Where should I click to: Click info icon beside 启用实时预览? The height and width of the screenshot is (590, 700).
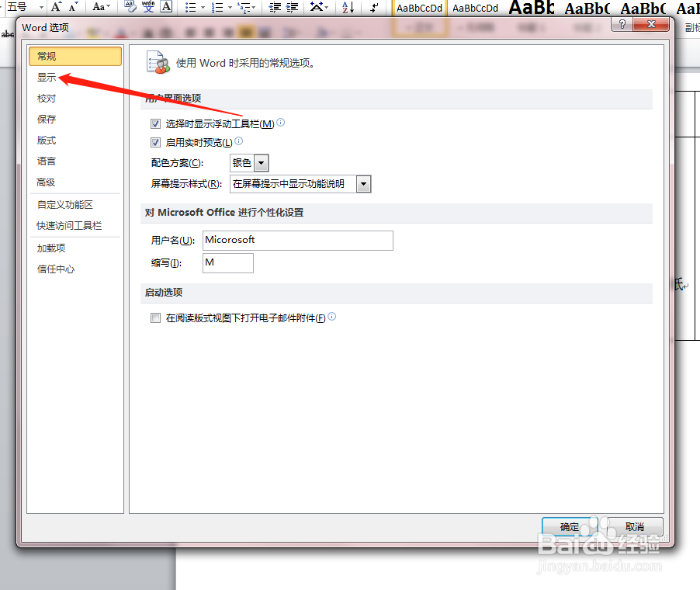[x=239, y=141]
